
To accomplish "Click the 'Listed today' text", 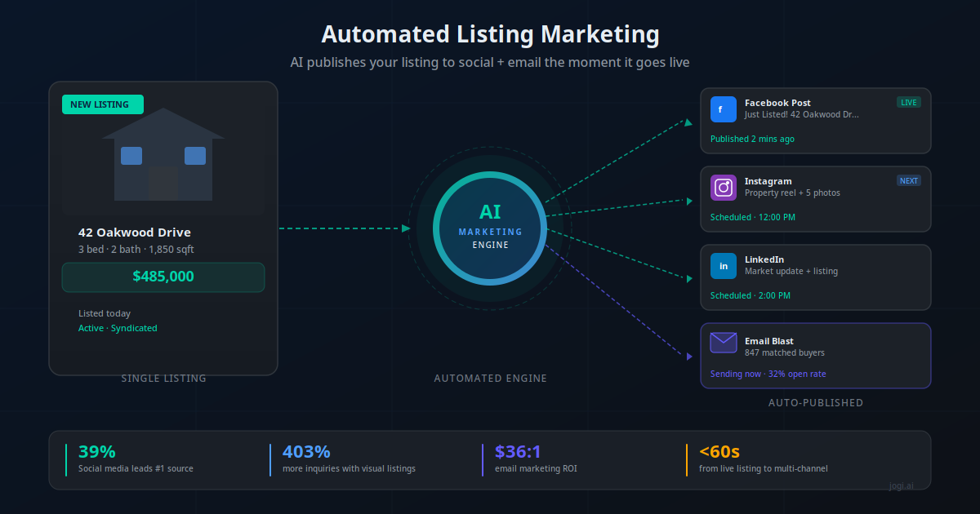I will coord(105,313).
